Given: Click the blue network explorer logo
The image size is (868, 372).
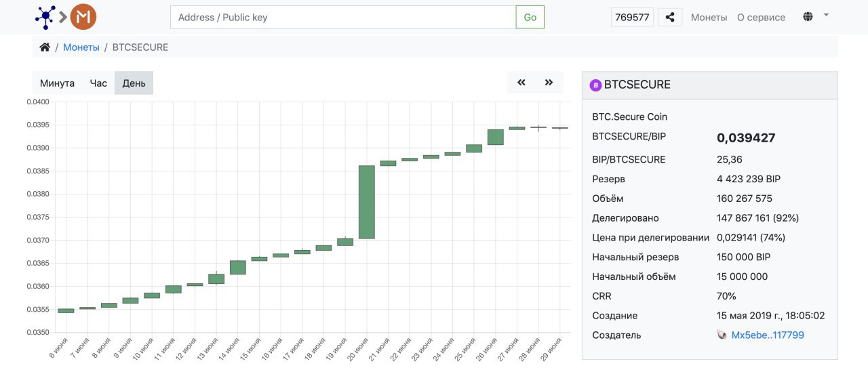Looking at the screenshot, I should pyautogui.click(x=45, y=17).
